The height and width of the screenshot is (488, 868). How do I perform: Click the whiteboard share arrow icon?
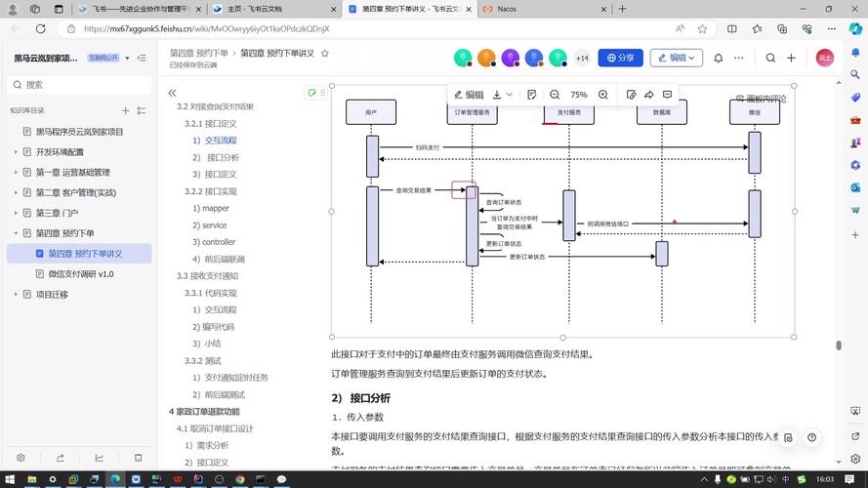(x=649, y=95)
